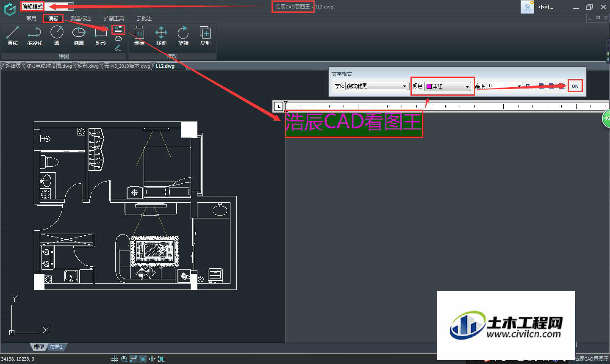
Task: Click the 删除 delete tool
Action: 139,36
